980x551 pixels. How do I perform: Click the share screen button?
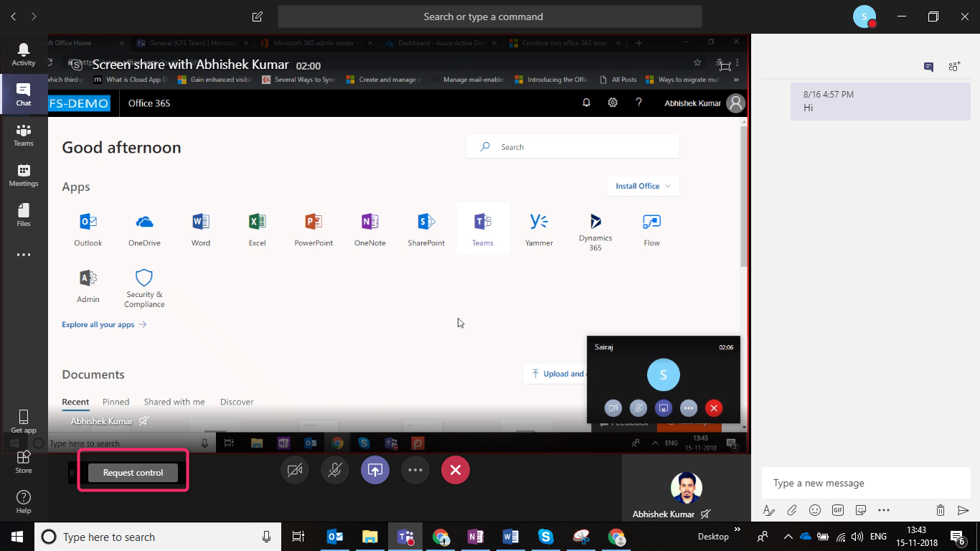click(x=374, y=470)
